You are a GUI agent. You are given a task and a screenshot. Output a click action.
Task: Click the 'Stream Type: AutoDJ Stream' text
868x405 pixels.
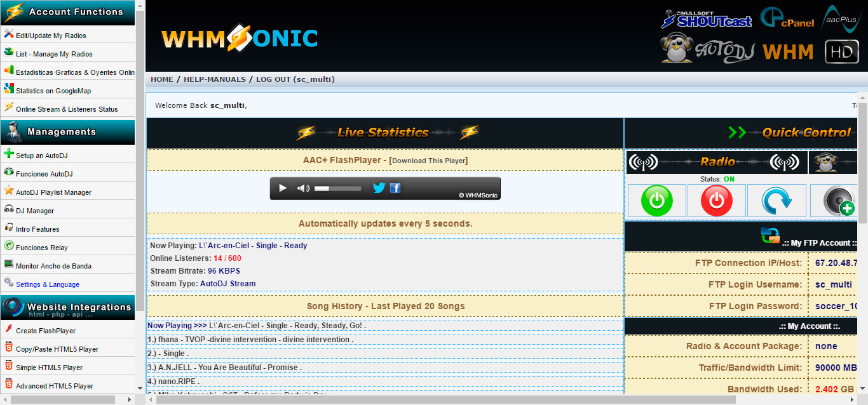pos(203,284)
